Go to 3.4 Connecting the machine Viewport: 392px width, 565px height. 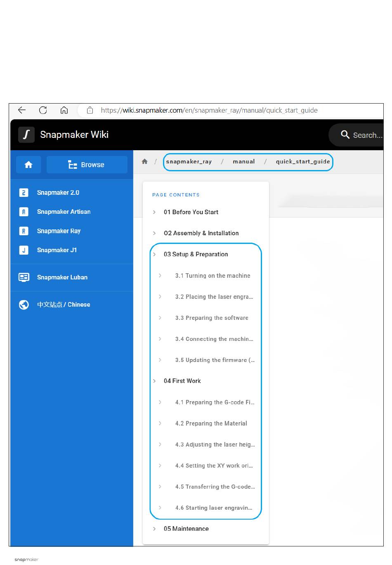click(x=214, y=339)
